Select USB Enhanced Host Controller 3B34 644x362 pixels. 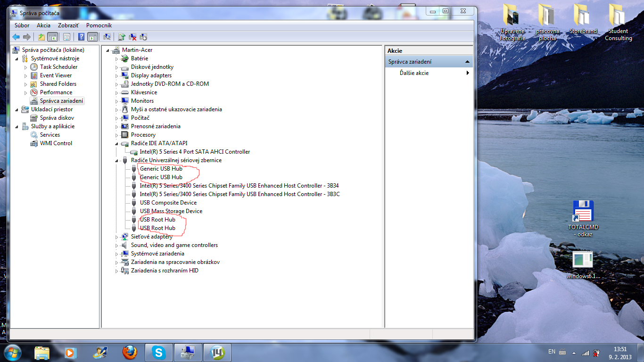[239, 186]
